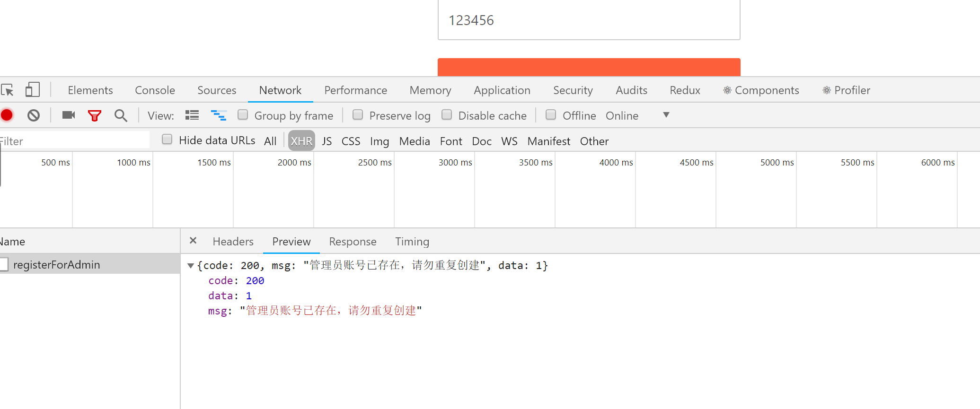Open network search magnifier icon
Screen dimensions: 980x409
coord(121,115)
